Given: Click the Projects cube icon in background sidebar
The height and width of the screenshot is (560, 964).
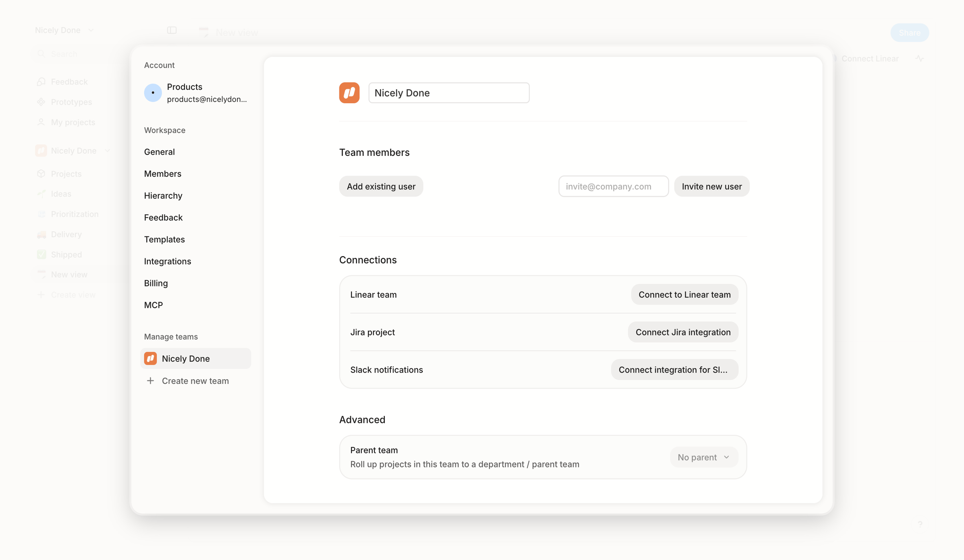Looking at the screenshot, I should (x=41, y=174).
